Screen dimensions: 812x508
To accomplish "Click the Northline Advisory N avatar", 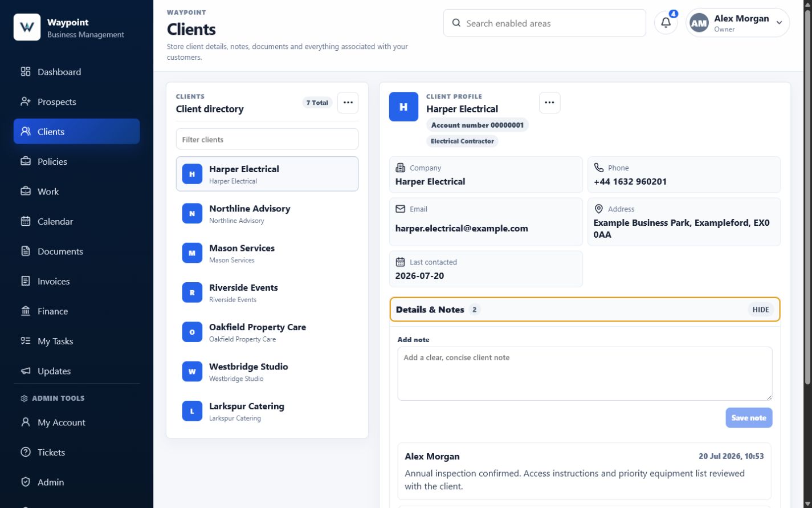I will click(192, 214).
